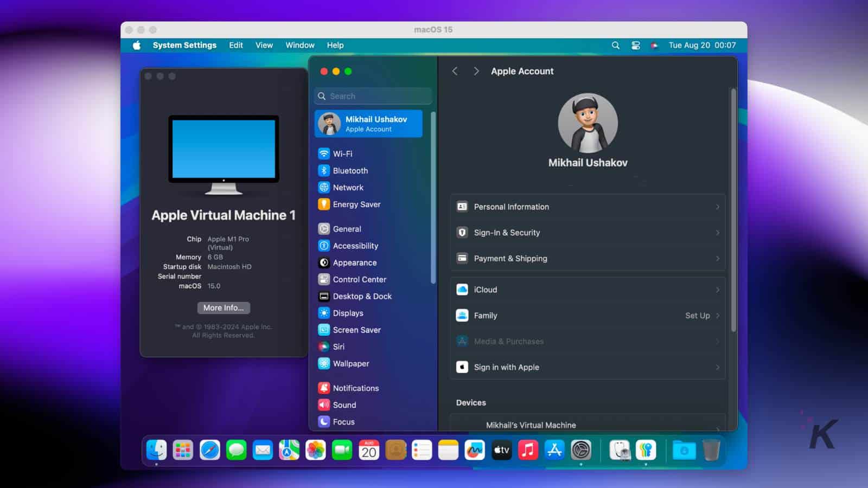Go back using the back arrow
The height and width of the screenshot is (488, 868).
click(455, 71)
